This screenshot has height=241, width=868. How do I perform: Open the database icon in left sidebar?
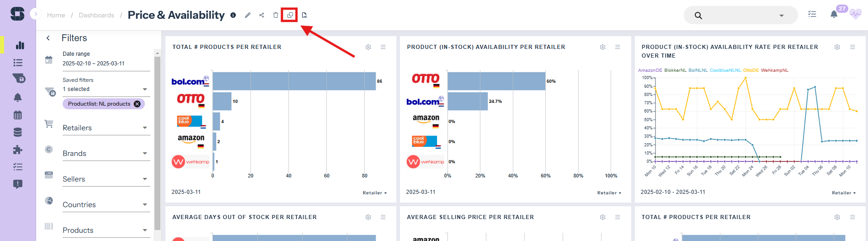tap(18, 132)
